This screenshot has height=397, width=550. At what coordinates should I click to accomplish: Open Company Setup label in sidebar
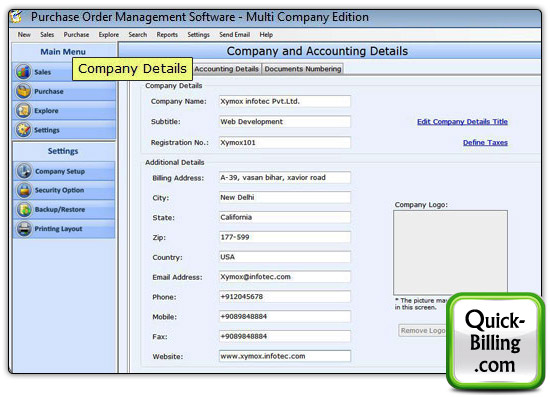(60, 171)
